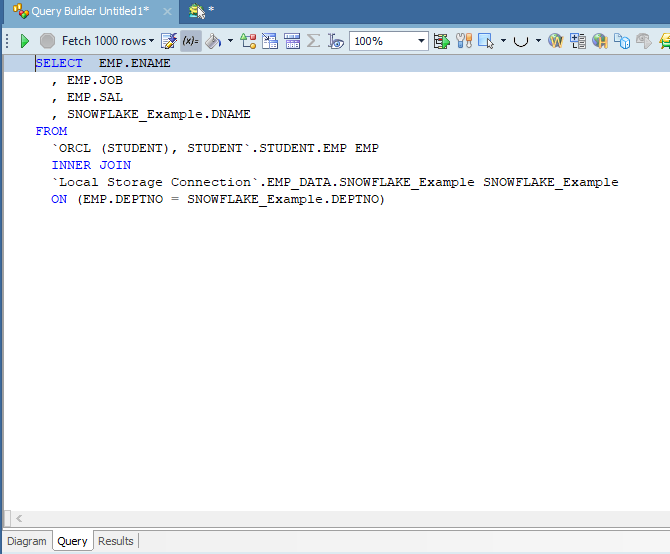This screenshot has width=670, height=554.
Task: Click the plus list subquery icon
Action: point(578,41)
